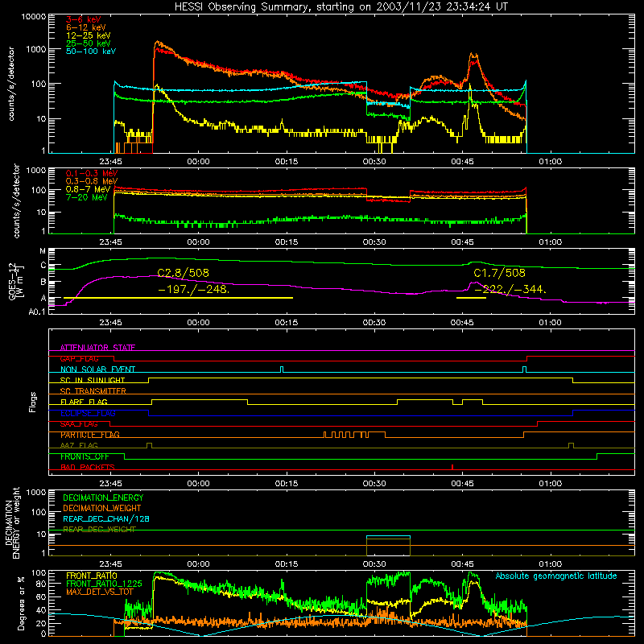Click the ATTENUATOR_STATE flag label
This screenshot has height=644, width=644.
pyautogui.click(x=97, y=348)
